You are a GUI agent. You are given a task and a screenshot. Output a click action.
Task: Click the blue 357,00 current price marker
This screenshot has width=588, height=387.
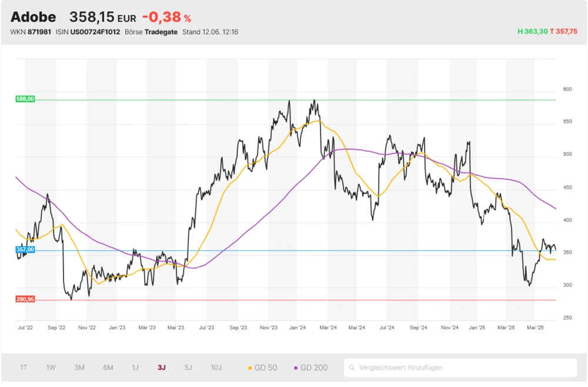pyautogui.click(x=25, y=250)
